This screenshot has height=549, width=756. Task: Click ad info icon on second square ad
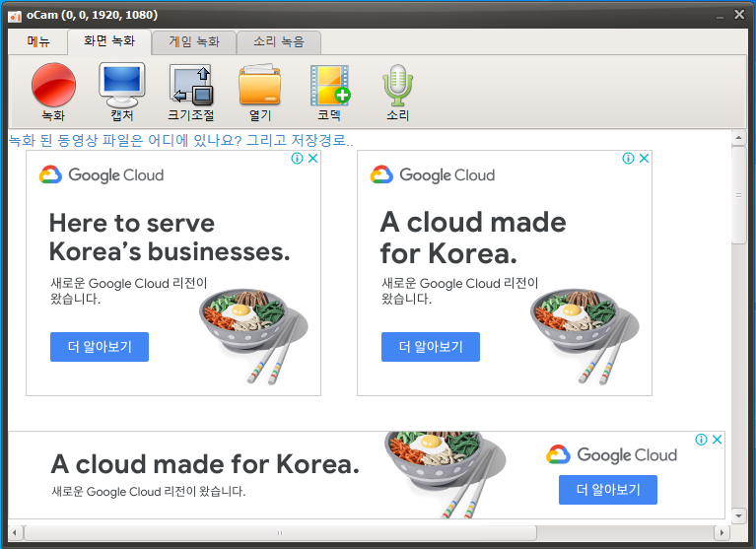628,158
